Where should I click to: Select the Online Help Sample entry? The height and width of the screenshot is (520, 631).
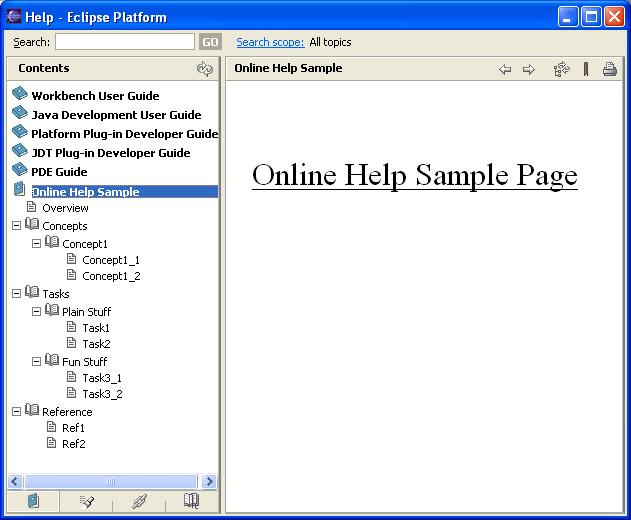pyautogui.click(x=125, y=192)
